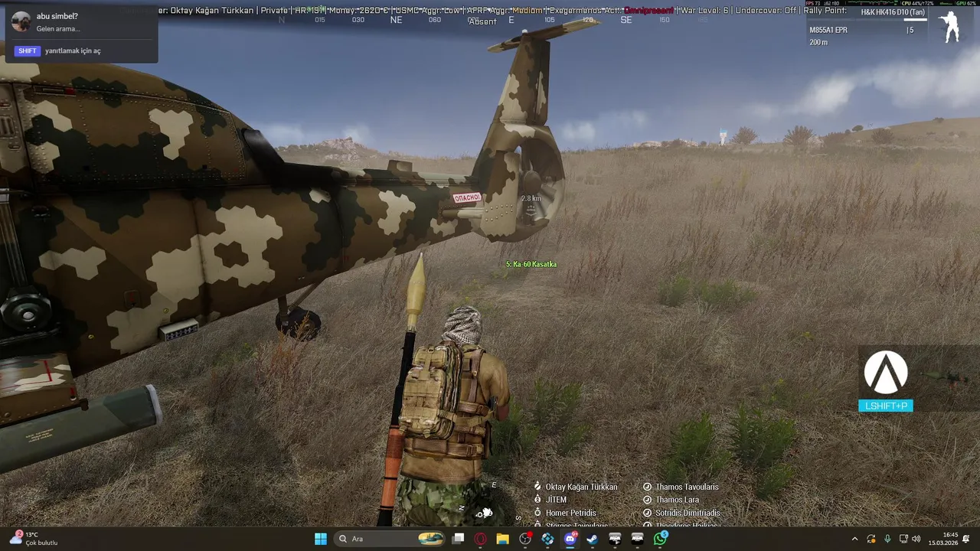Image resolution: width=980 pixels, height=551 pixels.
Task: Click the GPU 62% overlay readout
Action: click(x=965, y=3)
